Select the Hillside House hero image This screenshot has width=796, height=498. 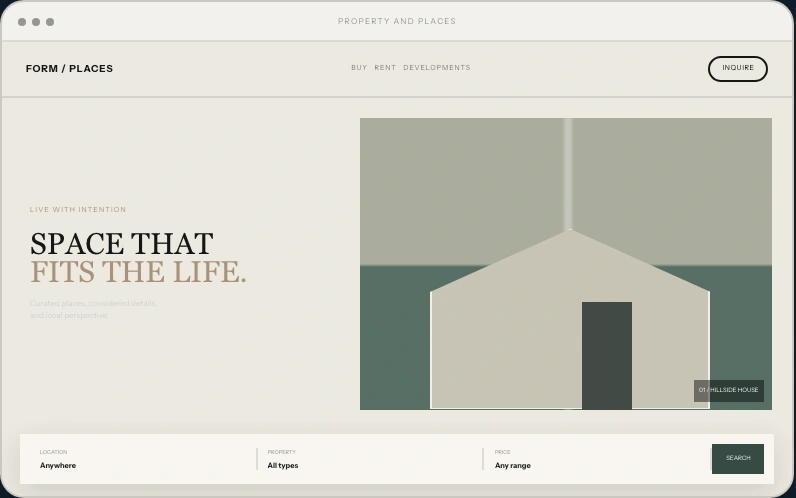(x=566, y=263)
